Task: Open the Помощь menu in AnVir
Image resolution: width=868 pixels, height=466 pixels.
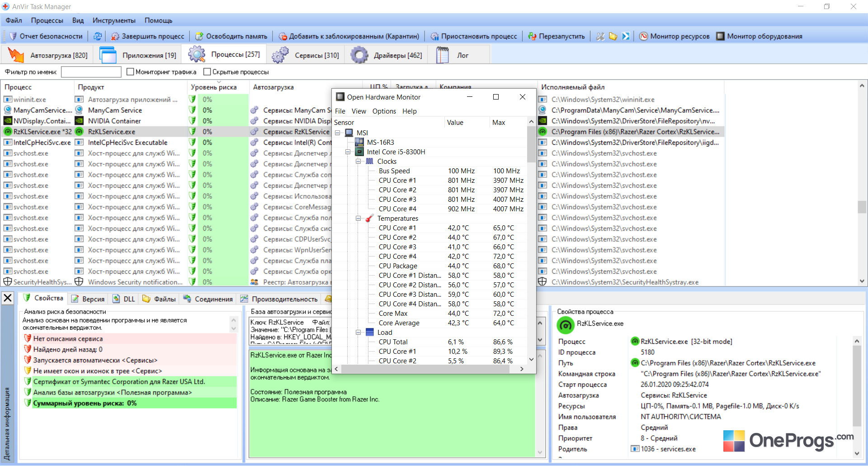Action: (x=158, y=20)
